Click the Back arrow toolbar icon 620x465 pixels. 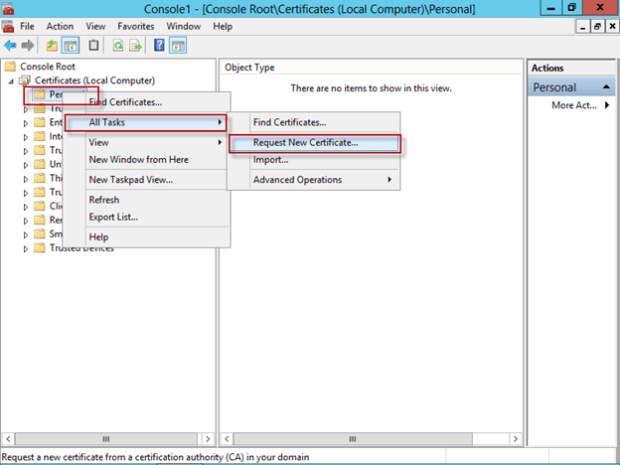pyautogui.click(x=10, y=45)
